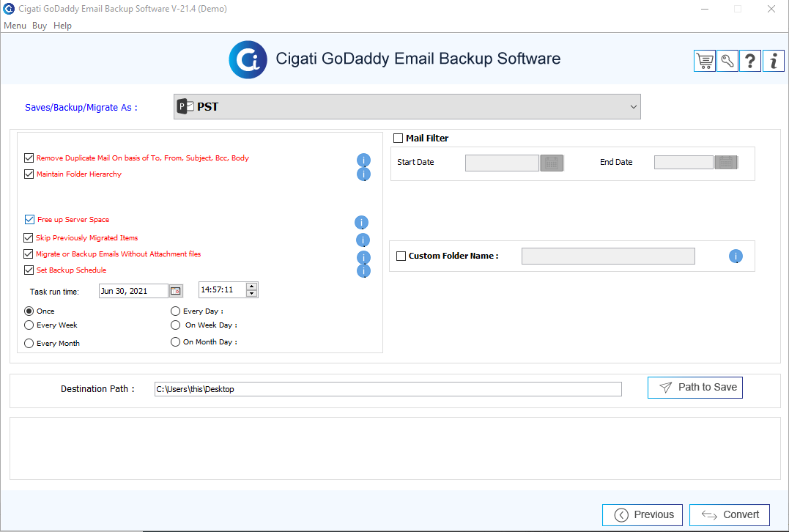The width and height of the screenshot is (789, 532).
Task: Click the app icon in title bar
Action: point(9,9)
